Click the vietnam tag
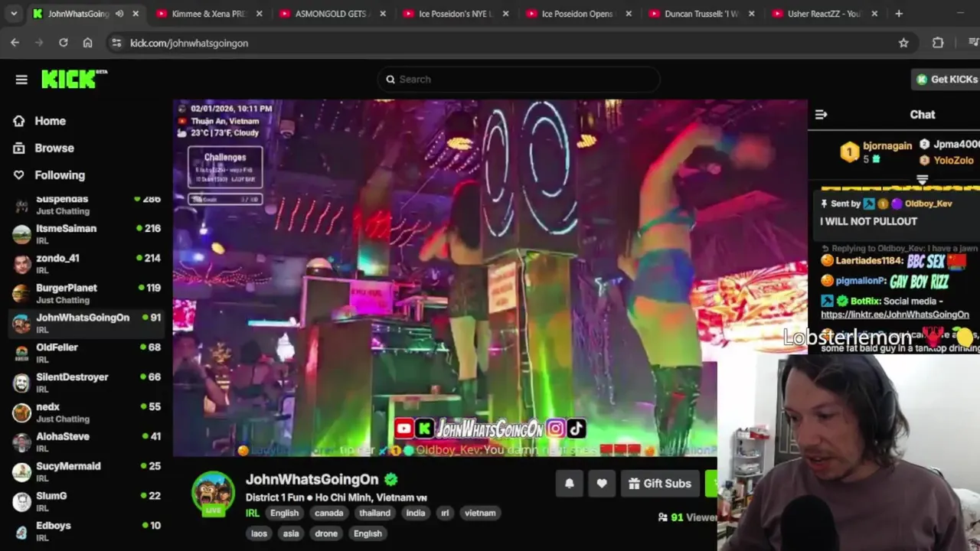The width and height of the screenshot is (980, 551). tap(480, 513)
